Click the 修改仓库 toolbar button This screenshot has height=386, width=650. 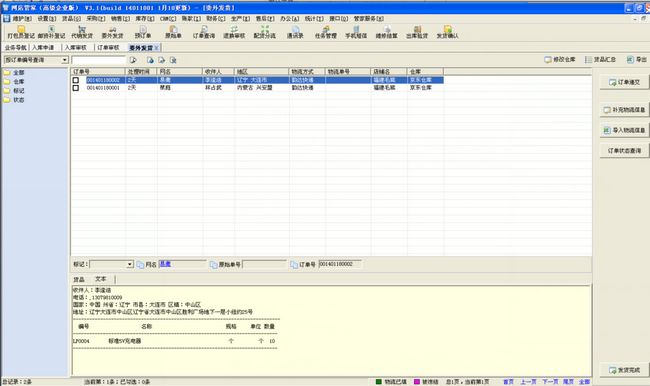tap(560, 60)
